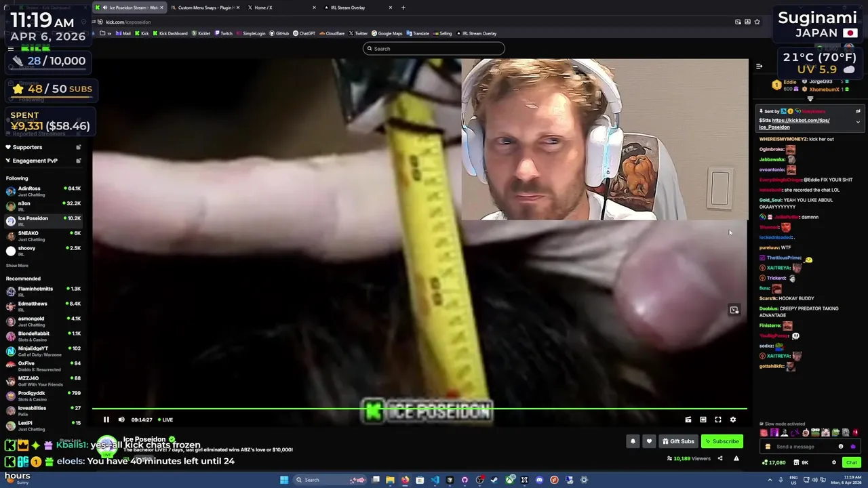Open the Twitch bookmark

(223, 33)
